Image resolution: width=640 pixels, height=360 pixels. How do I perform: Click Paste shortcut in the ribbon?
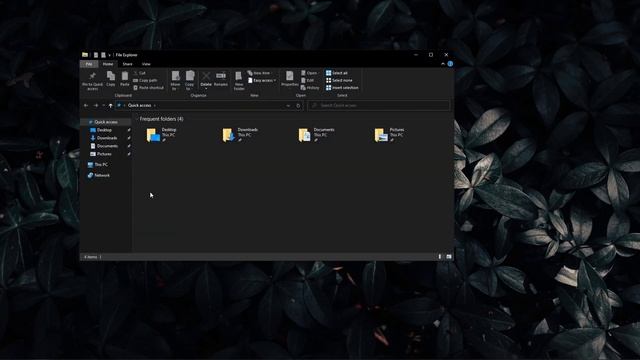149,88
